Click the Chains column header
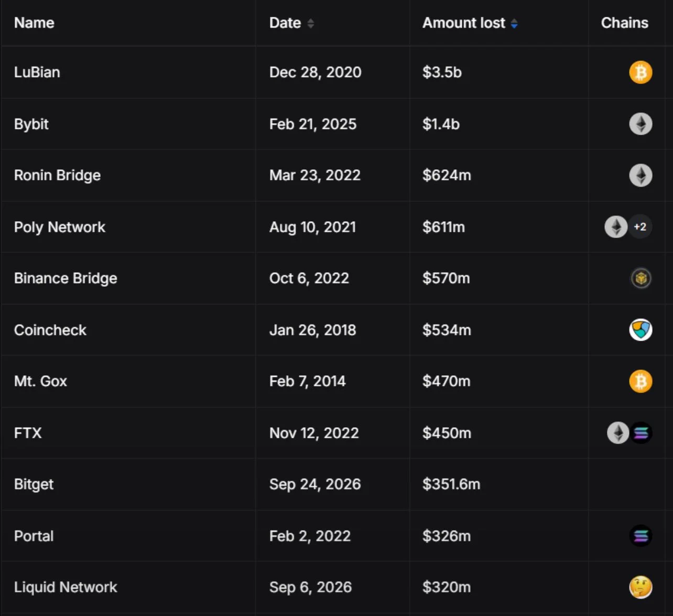Image resolution: width=673 pixels, height=616 pixels. [624, 23]
